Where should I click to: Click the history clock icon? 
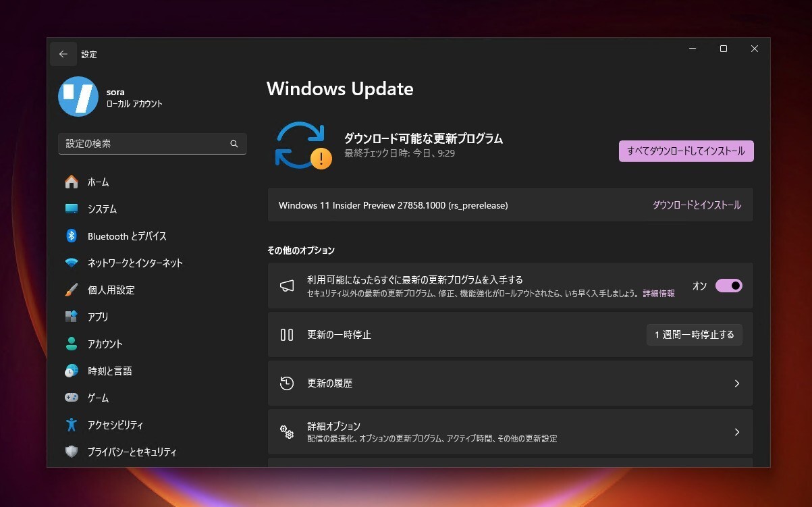(287, 383)
